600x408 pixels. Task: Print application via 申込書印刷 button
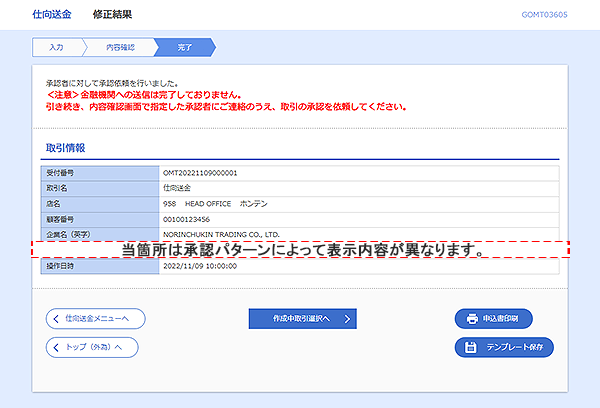(493, 318)
